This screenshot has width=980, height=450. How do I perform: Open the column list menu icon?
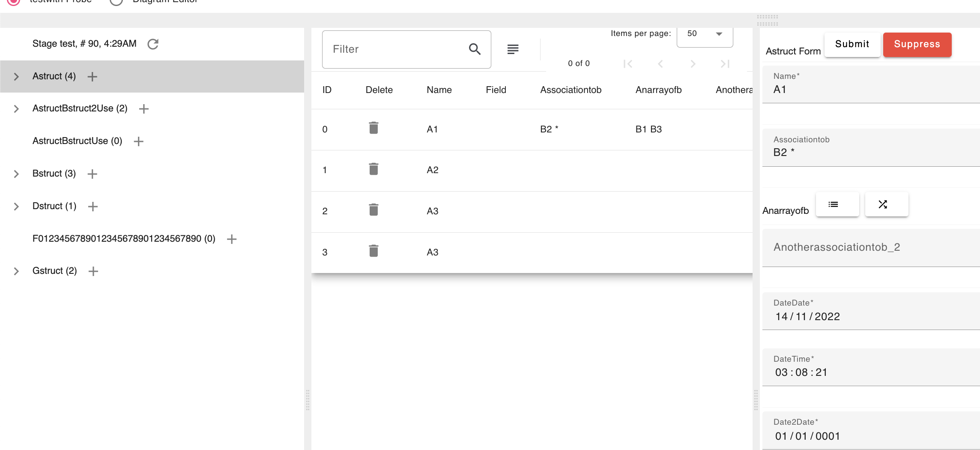coord(513,49)
